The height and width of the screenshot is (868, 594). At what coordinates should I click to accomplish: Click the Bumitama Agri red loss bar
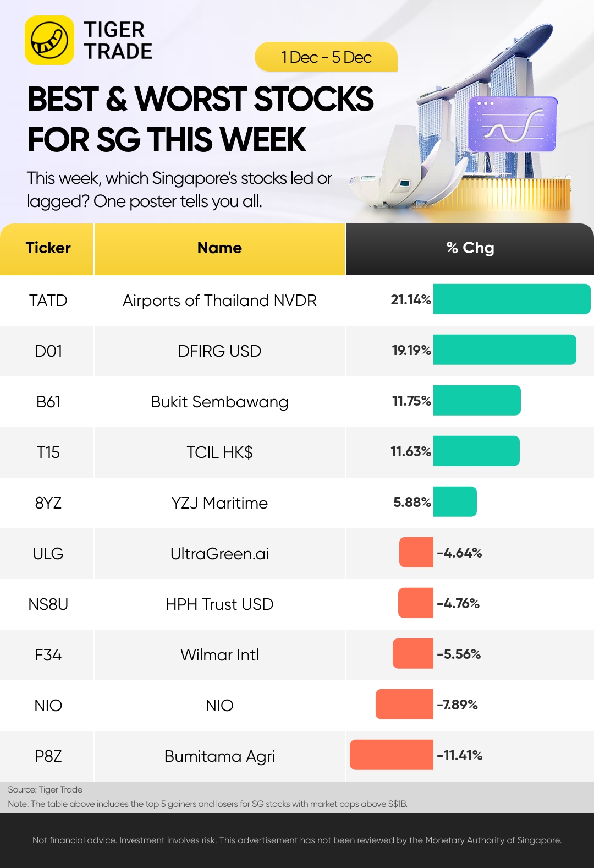(x=392, y=755)
